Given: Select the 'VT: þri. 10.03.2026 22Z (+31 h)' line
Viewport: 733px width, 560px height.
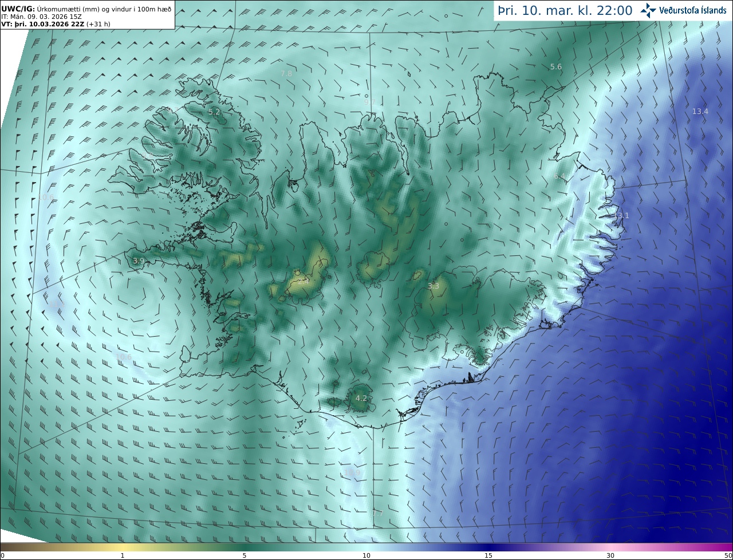Looking at the screenshot, I should pyautogui.click(x=56, y=24).
